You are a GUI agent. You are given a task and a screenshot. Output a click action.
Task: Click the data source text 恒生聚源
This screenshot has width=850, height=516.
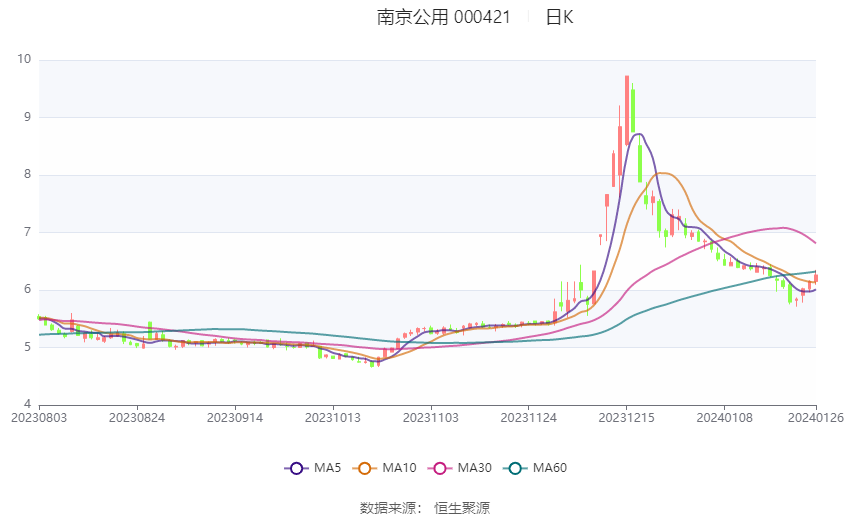pos(462,508)
